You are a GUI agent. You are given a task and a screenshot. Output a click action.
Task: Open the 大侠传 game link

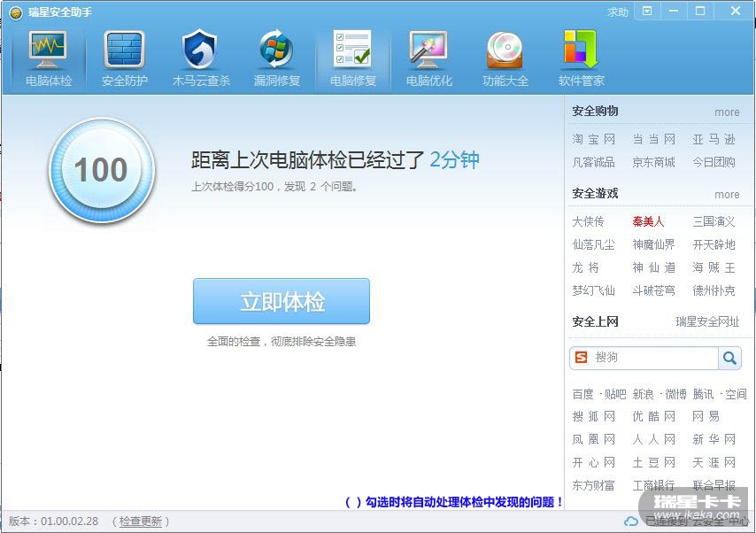588,222
